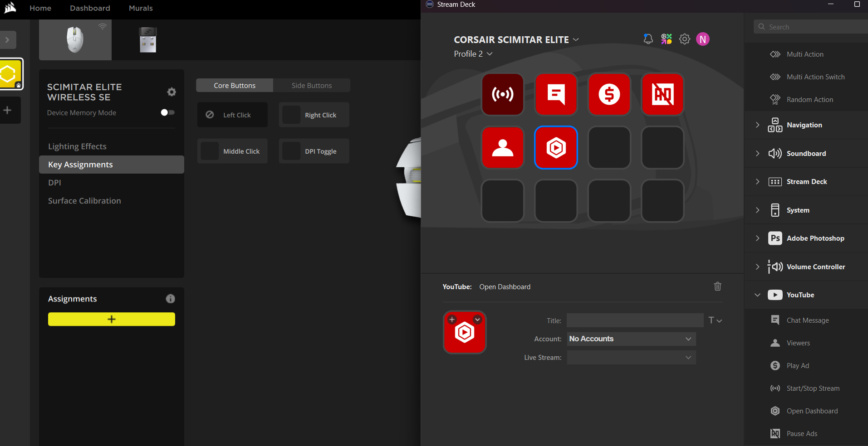Add a new assignment with yellow plus button
This screenshot has width=868, height=446.
tap(112, 319)
